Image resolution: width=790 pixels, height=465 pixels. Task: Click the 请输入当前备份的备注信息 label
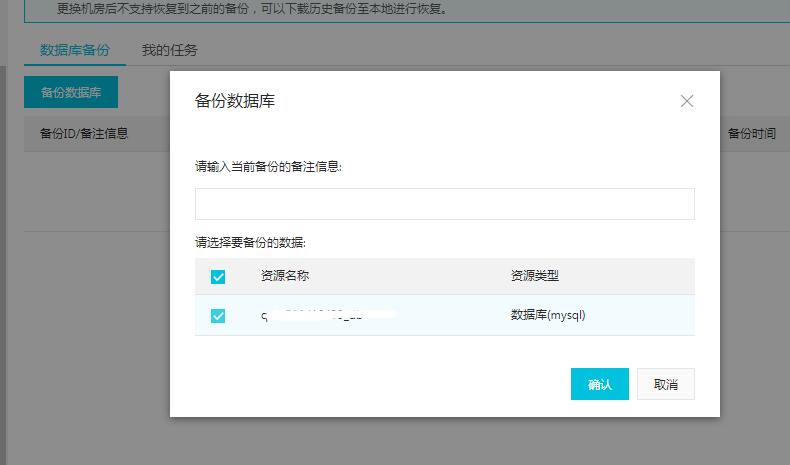click(x=268, y=167)
